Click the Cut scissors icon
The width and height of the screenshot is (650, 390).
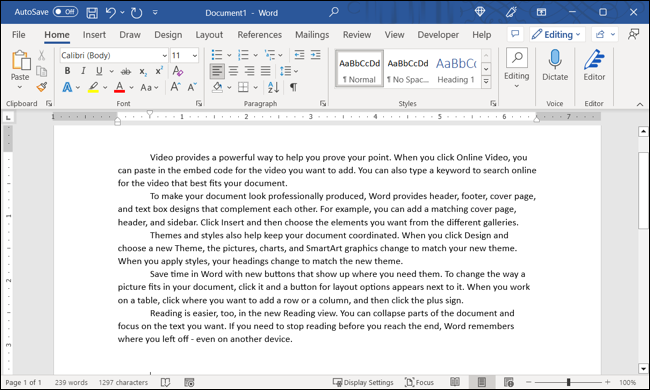(x=41, y=55)
